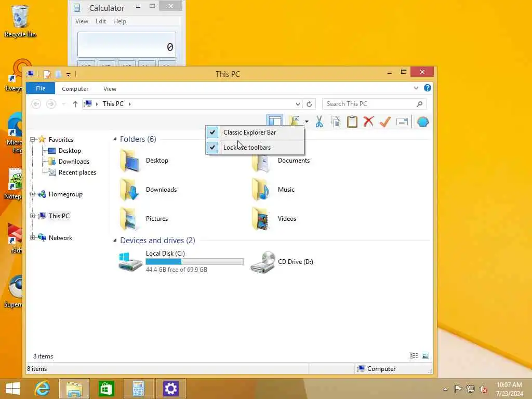This screenshot has width=532, height=399.
Task: Click the New folder quick access icon
Action: coord(58,74)
